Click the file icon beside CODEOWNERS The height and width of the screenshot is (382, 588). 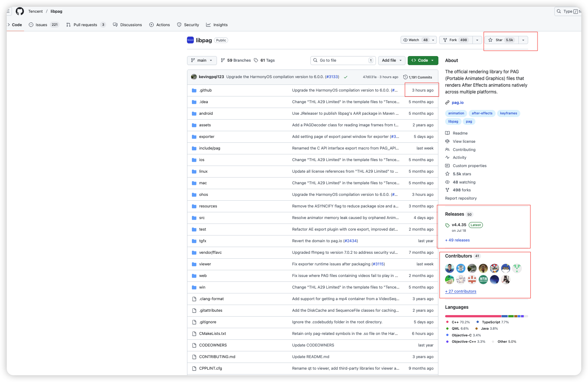[x=194, y=345]
